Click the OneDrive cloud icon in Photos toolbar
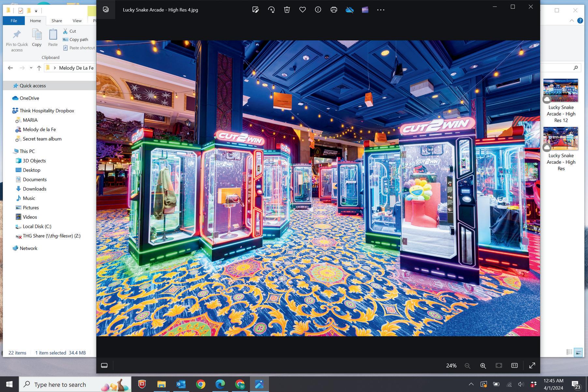This screenshot has width=588, height=392. pos(350,10)
